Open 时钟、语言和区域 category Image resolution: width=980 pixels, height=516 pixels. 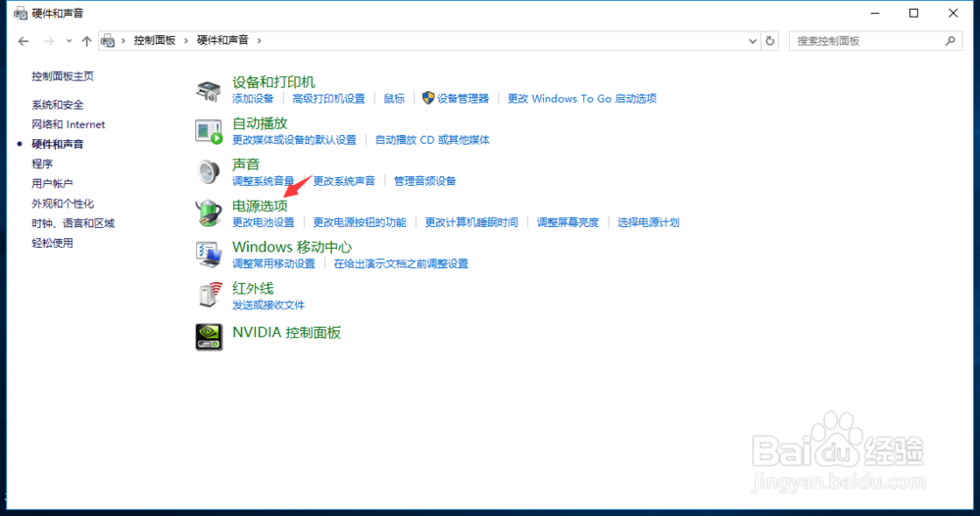pos(73,223)
